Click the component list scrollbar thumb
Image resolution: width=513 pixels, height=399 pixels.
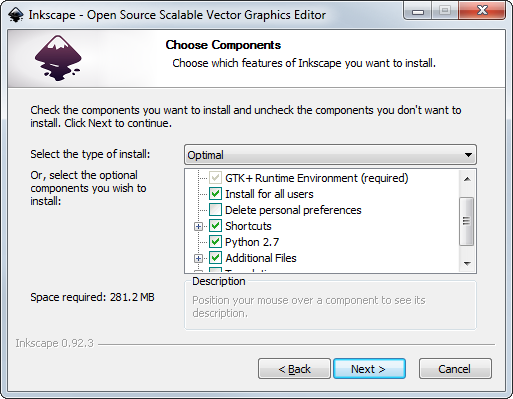tap(467, 221)
